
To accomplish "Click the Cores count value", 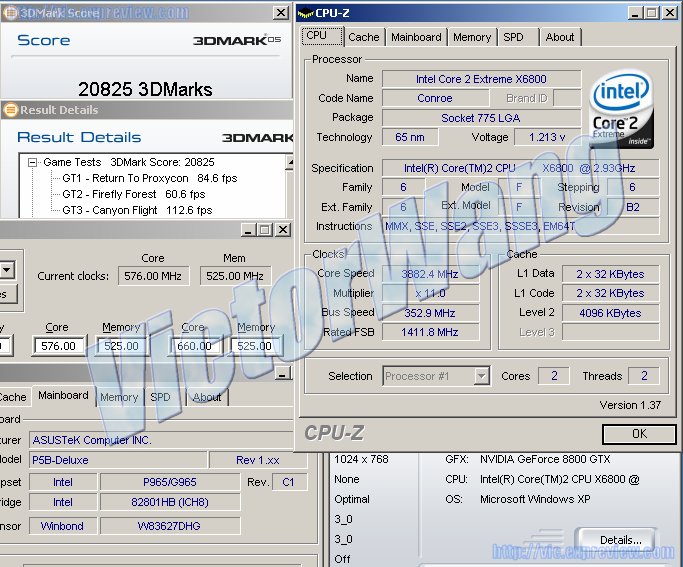I will pyautogui.click(x=554, y=376).
